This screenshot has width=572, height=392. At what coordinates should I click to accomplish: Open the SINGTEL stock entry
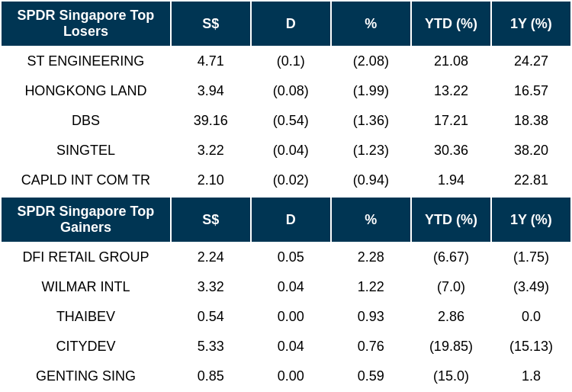pyautogui.click(x=85, y=150)
